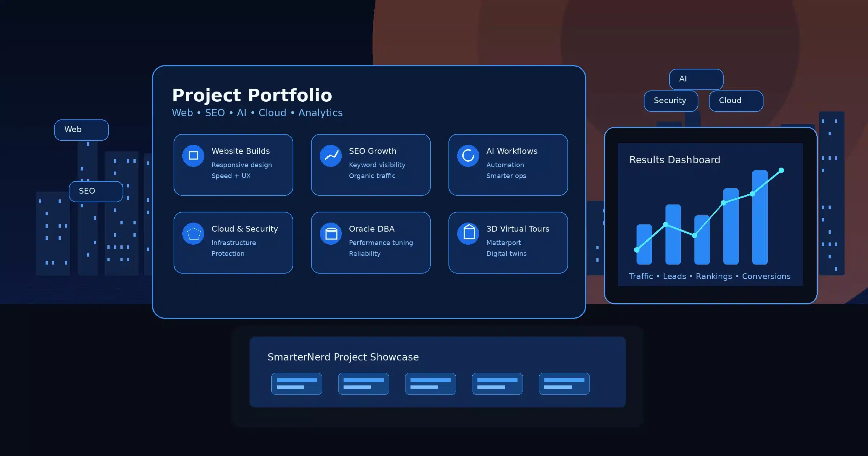
Task: Click 'Protection' text
Action: tap(228, 254)
